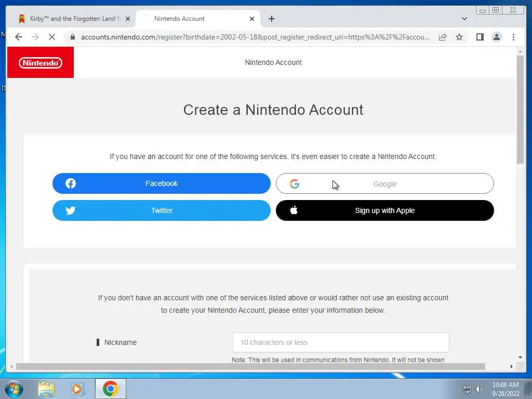532x399 pixels.
Task: Select the Nintendo Account tab
Action: 198,19
